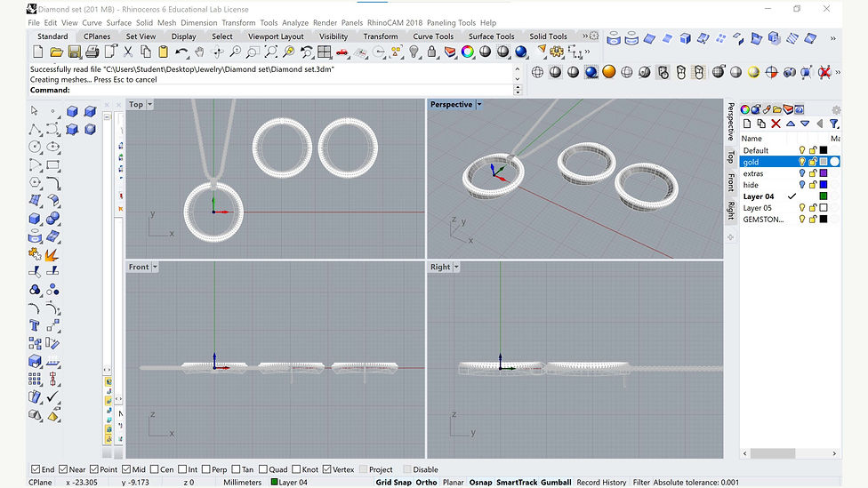Toggle lock icon of hide layer

813,185
